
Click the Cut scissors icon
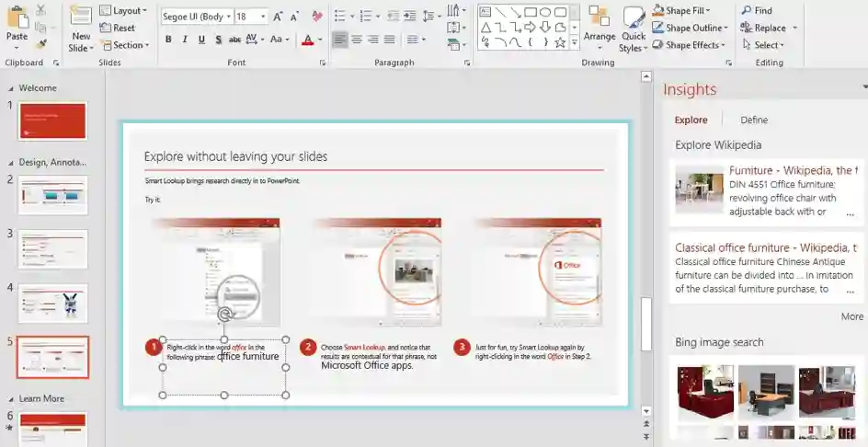click(x=41, y=10)
